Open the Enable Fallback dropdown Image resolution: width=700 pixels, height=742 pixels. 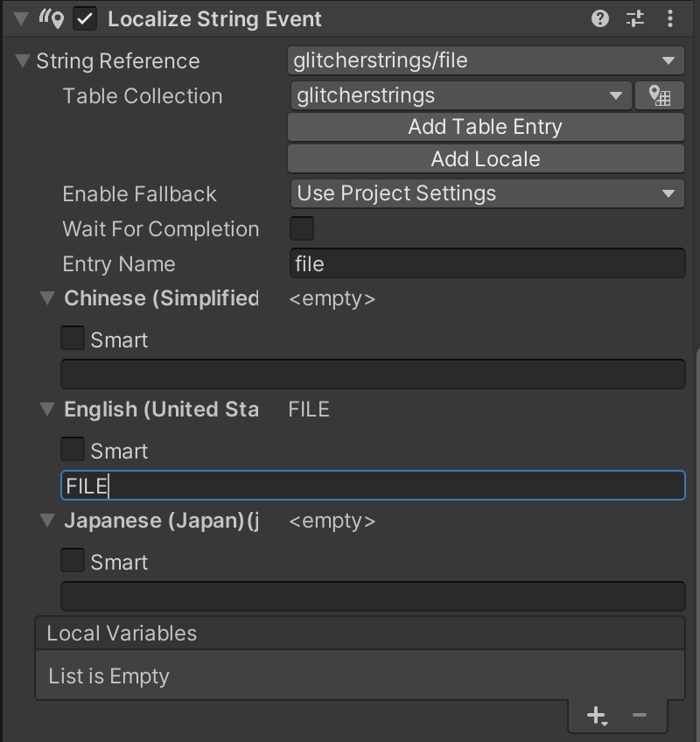pos(486,193)
